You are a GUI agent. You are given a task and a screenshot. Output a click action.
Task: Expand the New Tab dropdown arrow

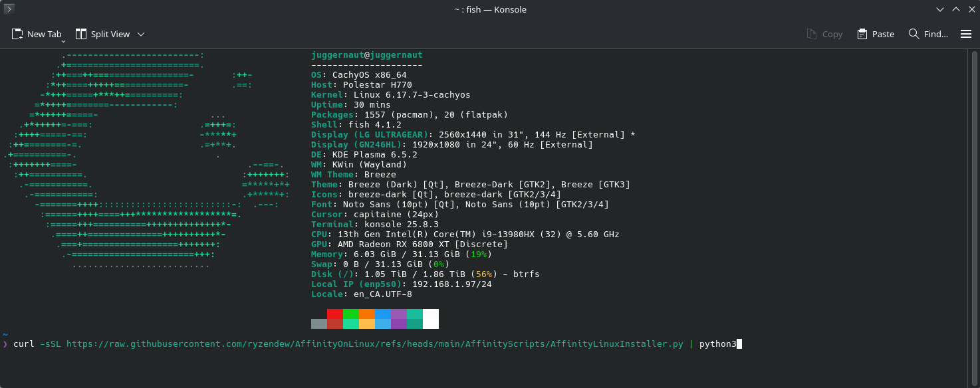pyautogui.click(x=63, y=41)
